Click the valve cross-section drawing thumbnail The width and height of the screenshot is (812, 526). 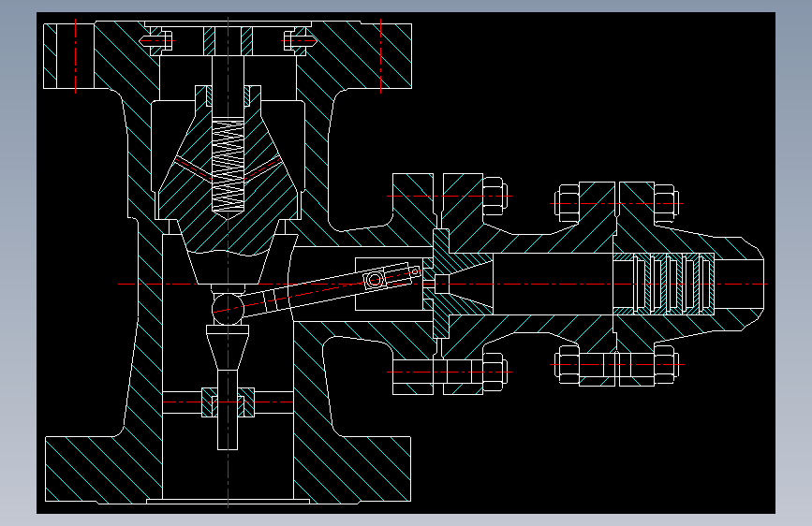(406, 263)
